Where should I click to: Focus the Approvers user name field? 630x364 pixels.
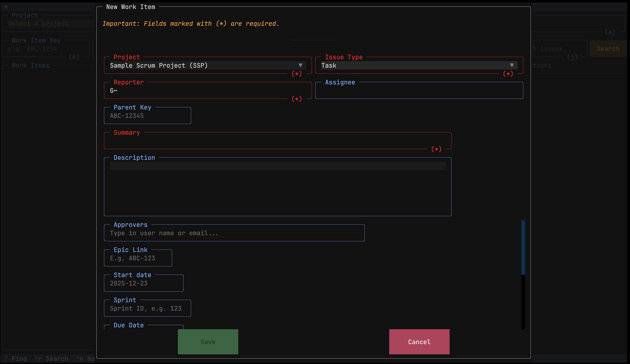234,233
